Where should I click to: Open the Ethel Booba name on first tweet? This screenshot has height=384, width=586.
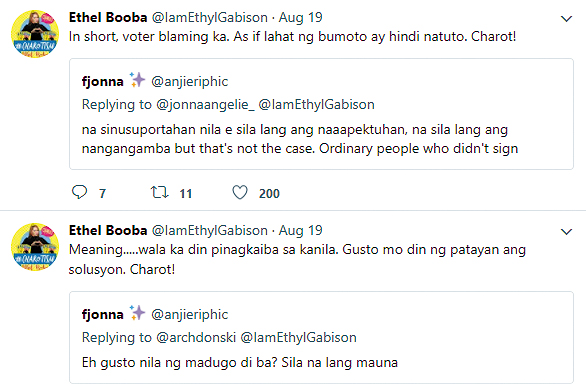tap(108, 18)
